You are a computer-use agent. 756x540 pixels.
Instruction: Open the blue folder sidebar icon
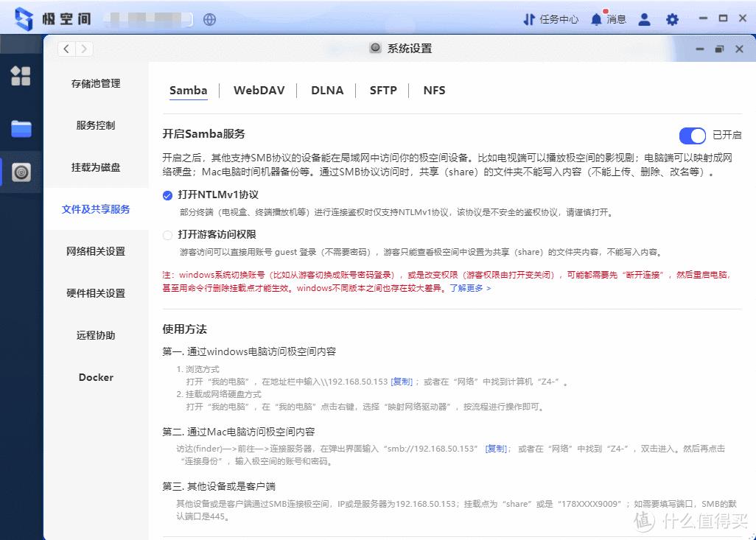[x=21, y=128]
